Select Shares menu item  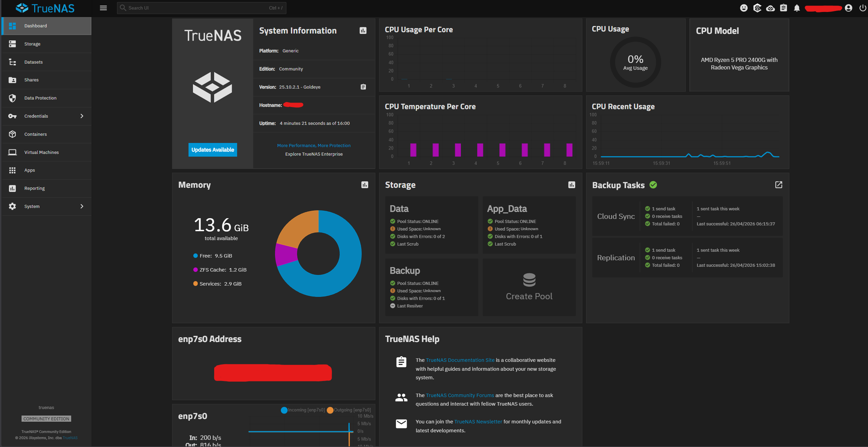pos(47,80)
